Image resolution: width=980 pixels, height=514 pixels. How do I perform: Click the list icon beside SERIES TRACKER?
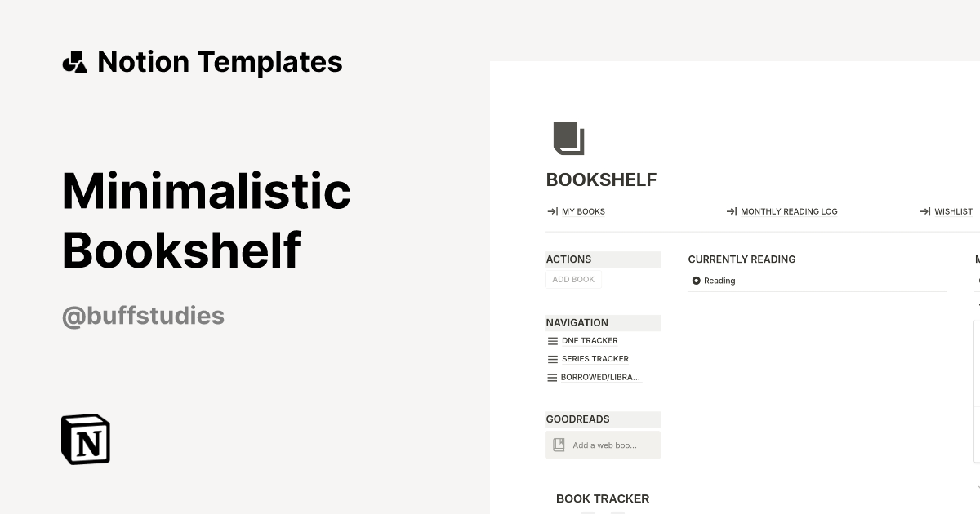pos(552,359)
